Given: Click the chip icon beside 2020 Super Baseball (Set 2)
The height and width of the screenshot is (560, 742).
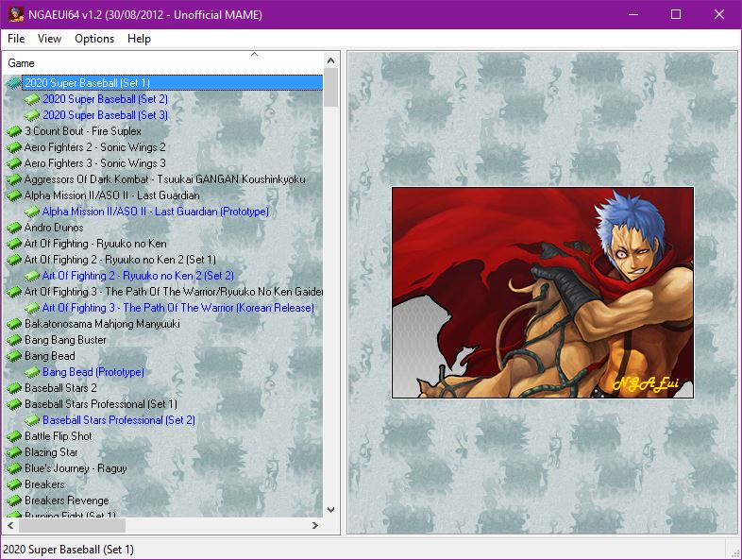Looking at the screenshot, I should pyautogui.click(x=32, y=99).
